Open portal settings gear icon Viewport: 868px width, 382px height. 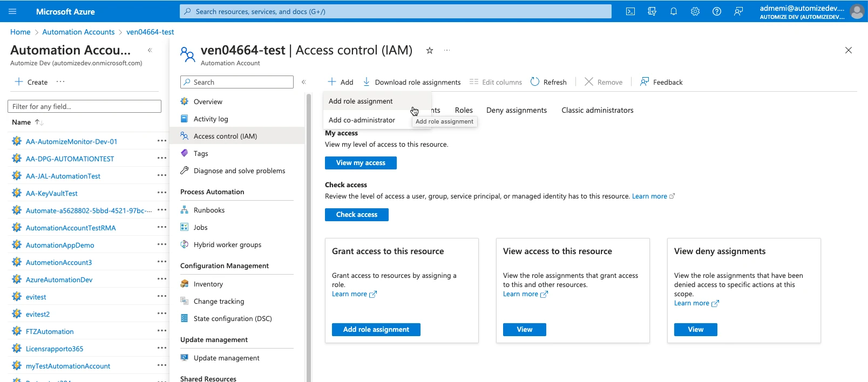point(695,11)
